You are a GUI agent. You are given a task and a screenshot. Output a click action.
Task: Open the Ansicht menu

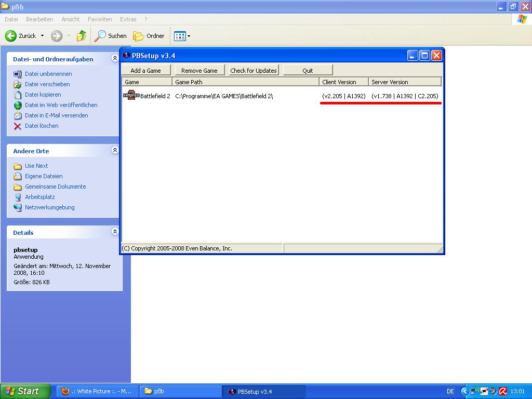coord(70,19)
